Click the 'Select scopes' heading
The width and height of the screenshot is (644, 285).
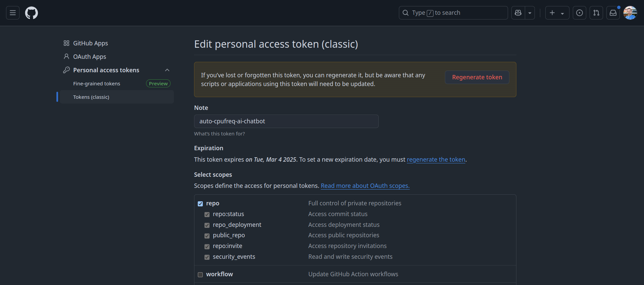tap(213, 175)
